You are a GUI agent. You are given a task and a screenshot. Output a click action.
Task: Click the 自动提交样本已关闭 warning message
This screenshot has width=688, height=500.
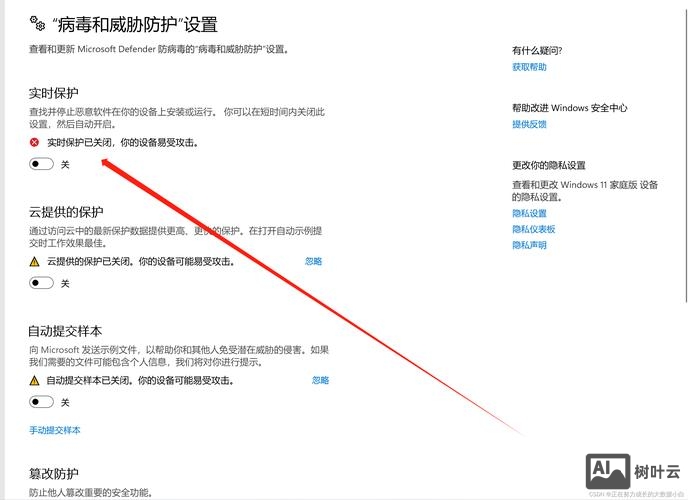click(x=140, y=380)
